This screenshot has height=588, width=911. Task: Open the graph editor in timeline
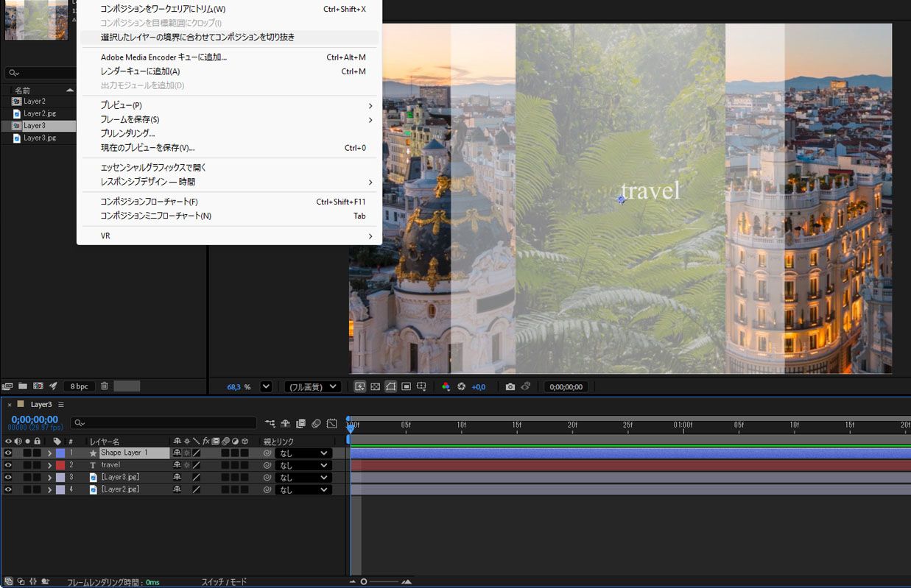[331, 424]
